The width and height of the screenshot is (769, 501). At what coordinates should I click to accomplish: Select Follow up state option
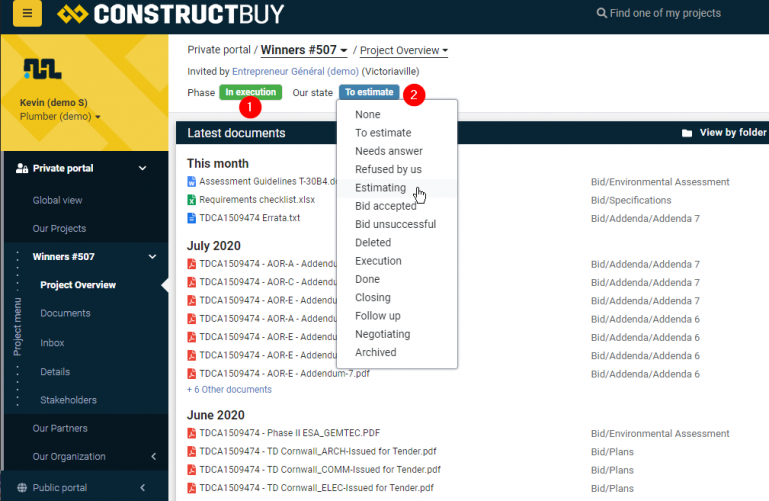(x=397, y=316)
